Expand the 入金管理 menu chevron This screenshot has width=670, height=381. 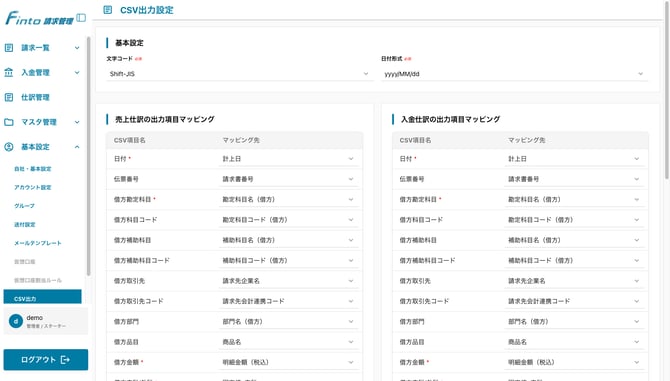point(77,73)
